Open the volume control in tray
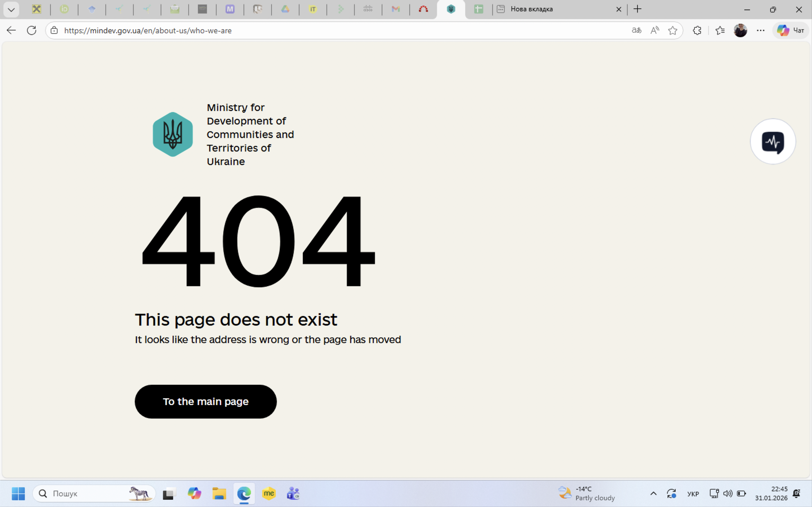 pyautogui.click(x=727, y=493)
